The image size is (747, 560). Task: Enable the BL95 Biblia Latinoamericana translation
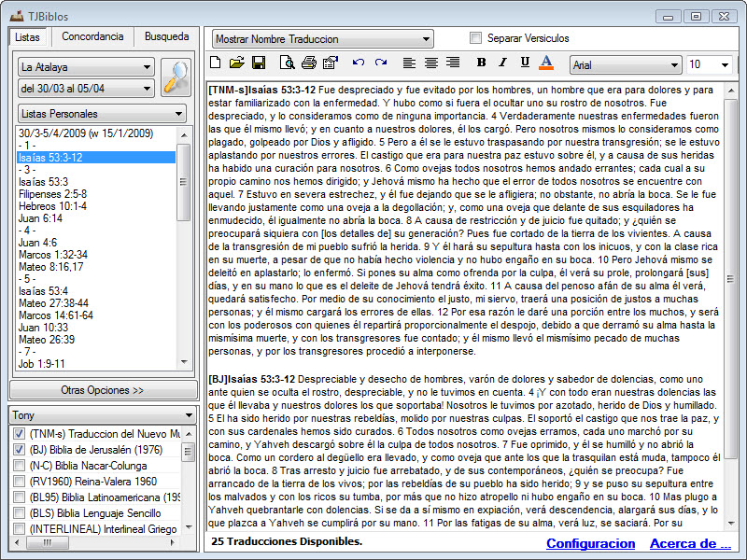point(19,497)
